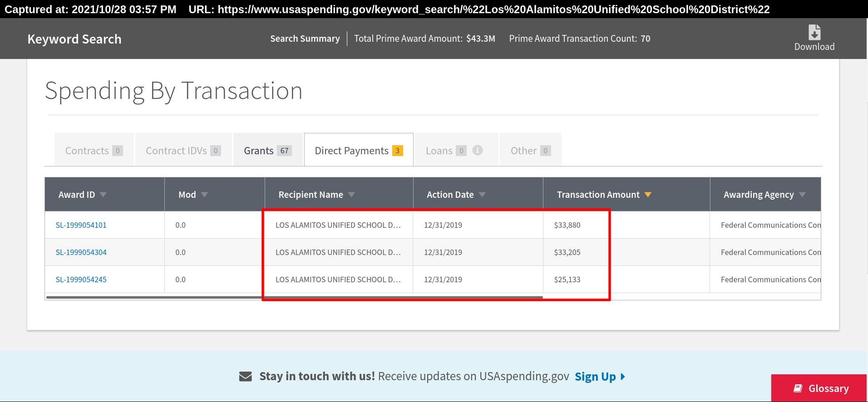Click the table horizontal scrollbar
Screen dimensions: 868x402
[x=295, y=298]
